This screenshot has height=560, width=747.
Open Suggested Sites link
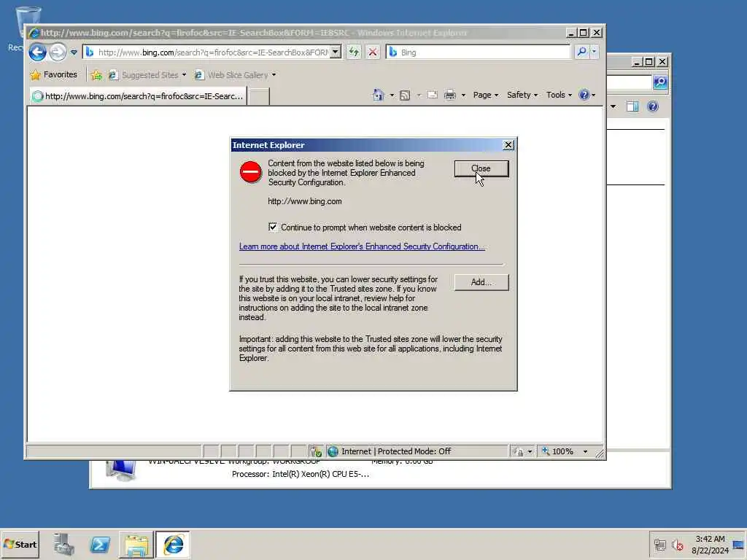[143, 75]
